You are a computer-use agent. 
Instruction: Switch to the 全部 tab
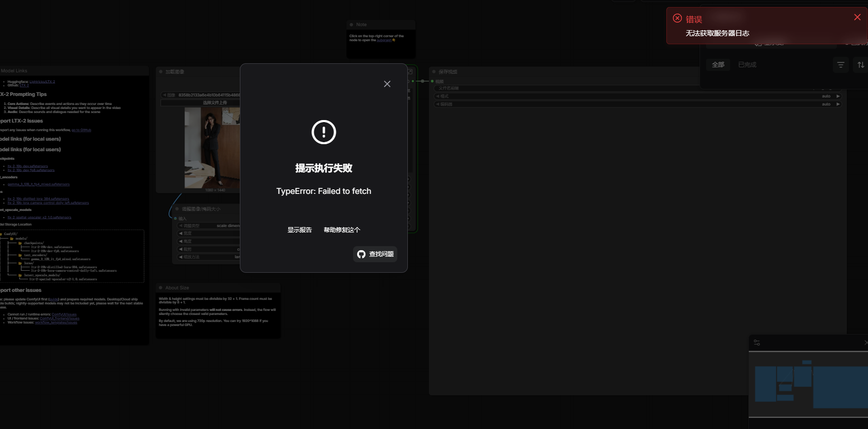718,65
